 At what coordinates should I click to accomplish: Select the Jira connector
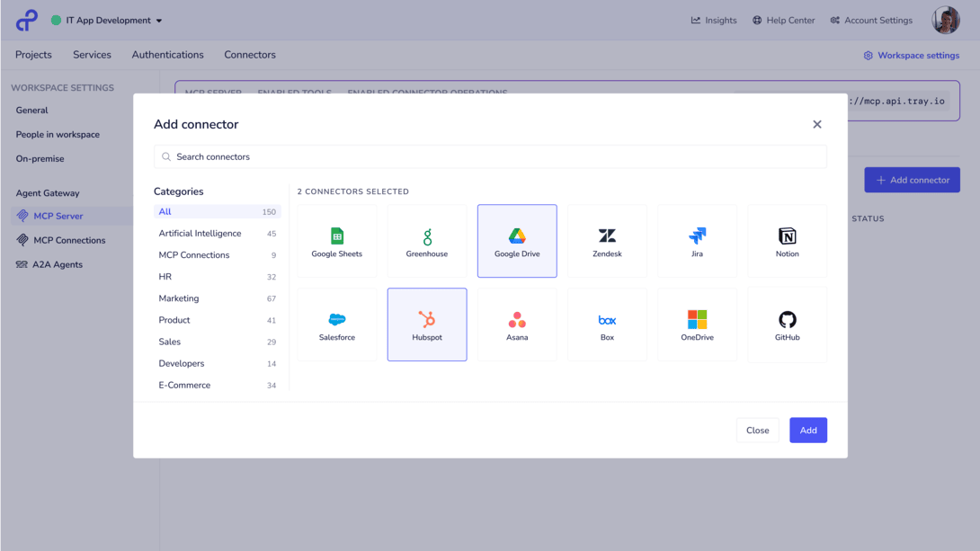[x=697, y=241]
